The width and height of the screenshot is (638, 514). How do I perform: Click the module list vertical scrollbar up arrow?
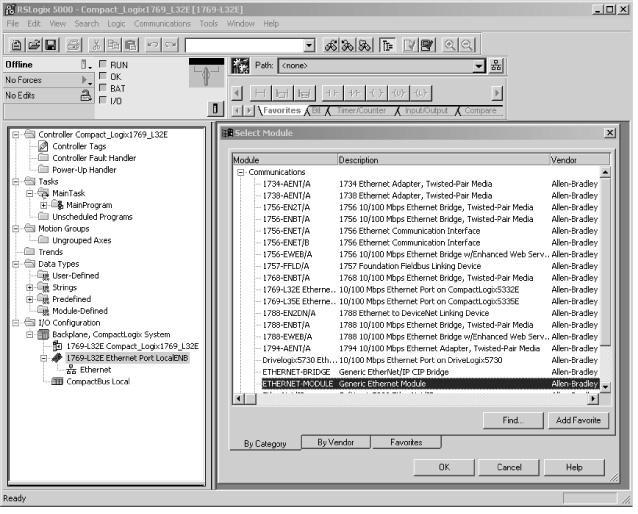point(605,172)
